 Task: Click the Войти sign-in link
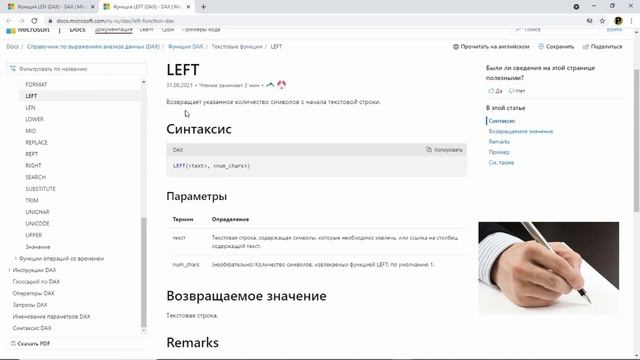(x=614, y=30)
